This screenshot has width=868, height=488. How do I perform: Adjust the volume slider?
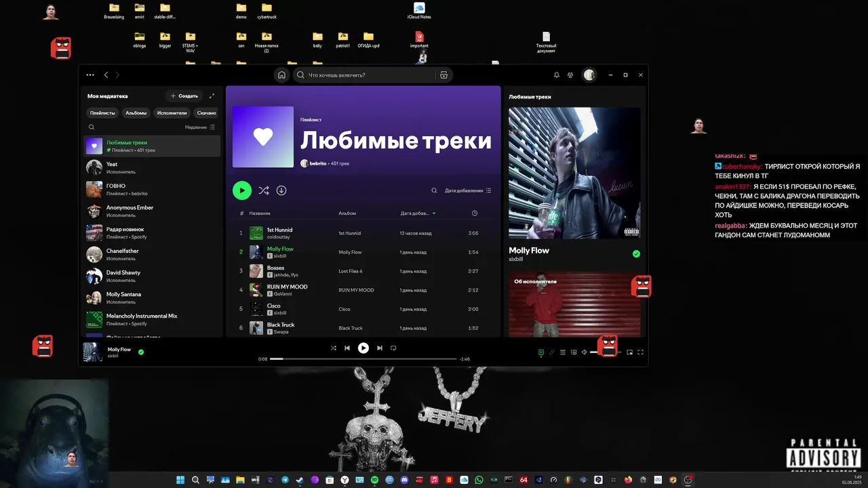coord(605,352)
